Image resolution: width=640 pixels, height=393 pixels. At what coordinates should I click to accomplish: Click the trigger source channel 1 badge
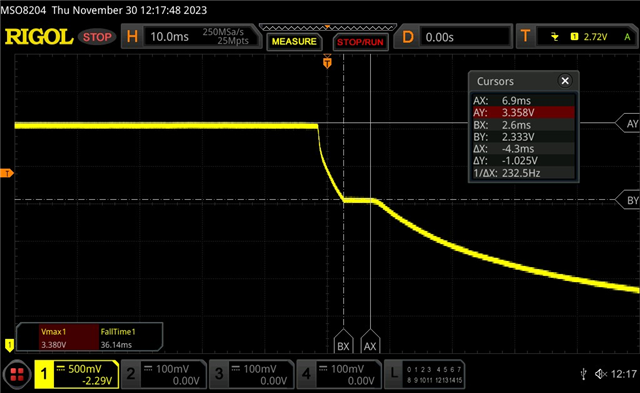click(x=574, y=37)
